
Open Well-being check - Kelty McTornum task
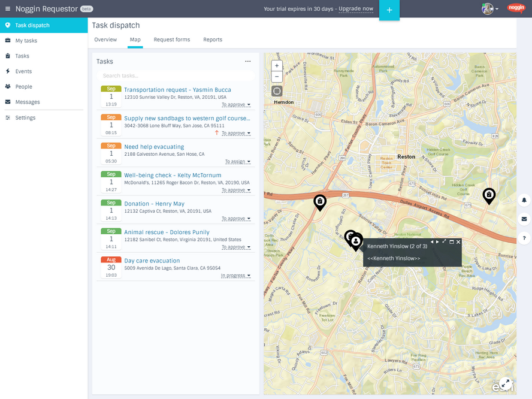coord(173,175)
